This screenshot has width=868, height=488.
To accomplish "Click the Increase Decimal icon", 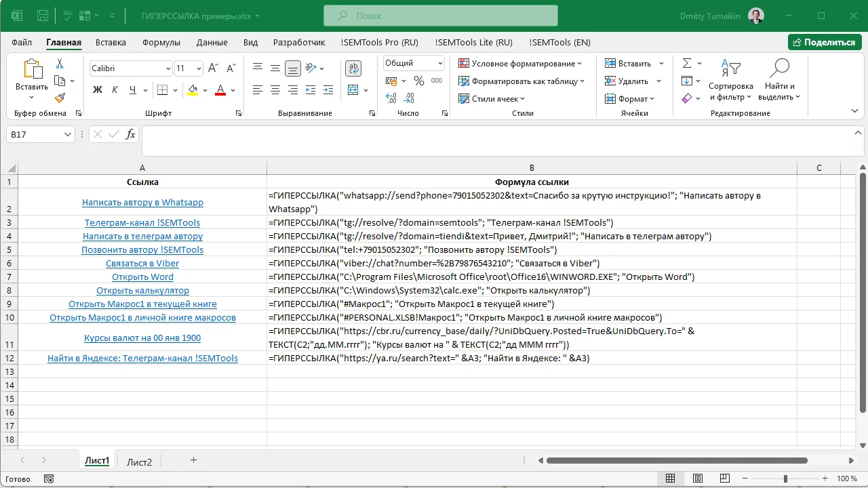I will (391, 98).
